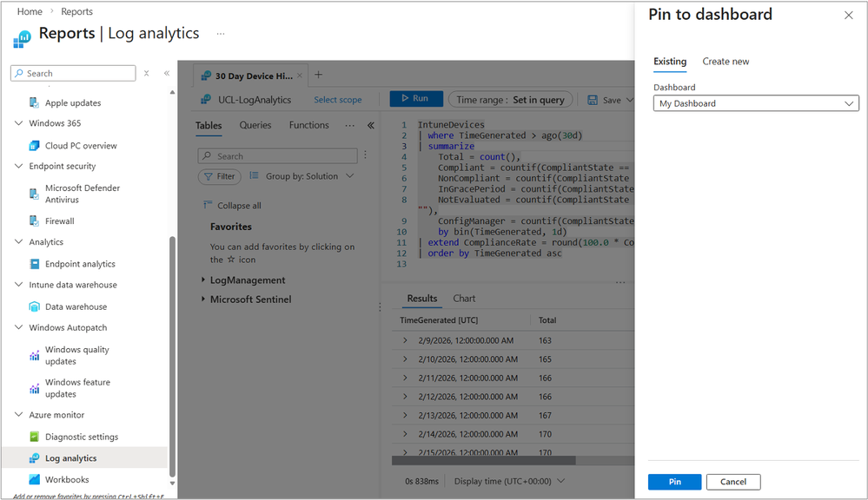Click the Pin button
The height and width of the screenshot is (500, 868).
(x=674, y=482)
